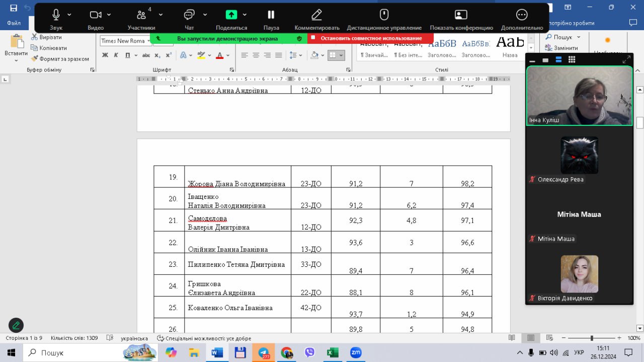This screenshot has width=644, height=362.
Task: Center align the paragraph text
Action: point(256,55)
